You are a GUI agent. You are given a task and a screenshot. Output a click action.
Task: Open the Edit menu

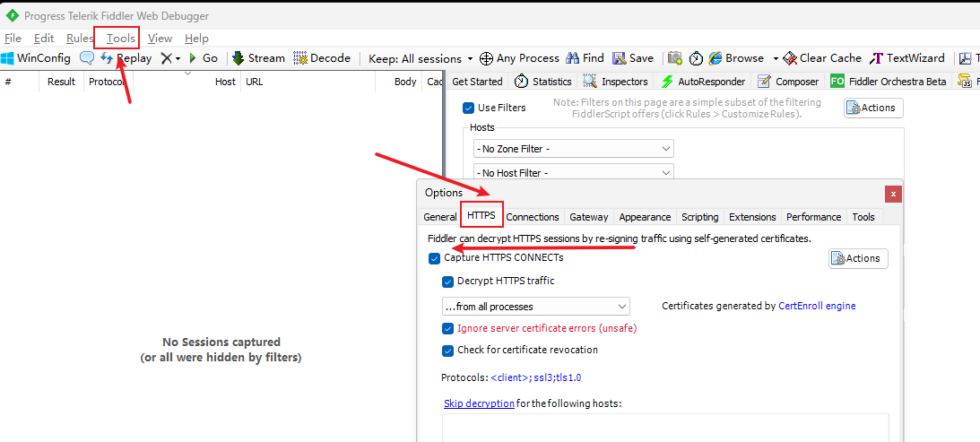(44, 39)
